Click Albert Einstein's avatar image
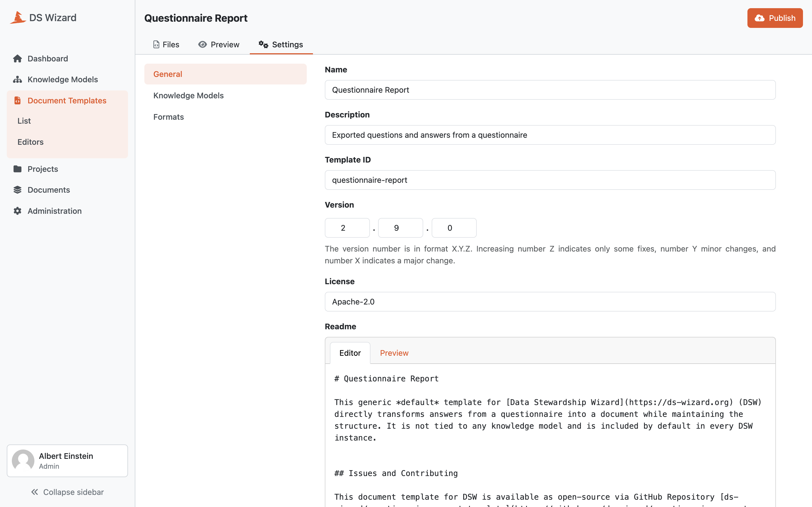 pyautogui.click(x=23, y=461)
